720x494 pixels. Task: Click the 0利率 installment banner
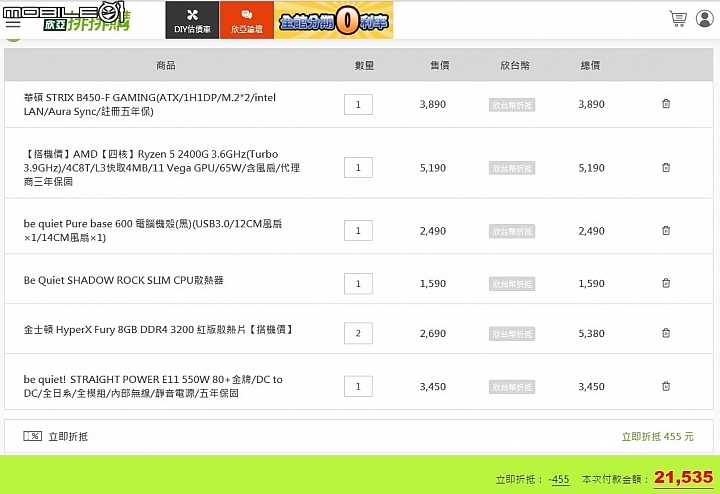coord(334,20)
